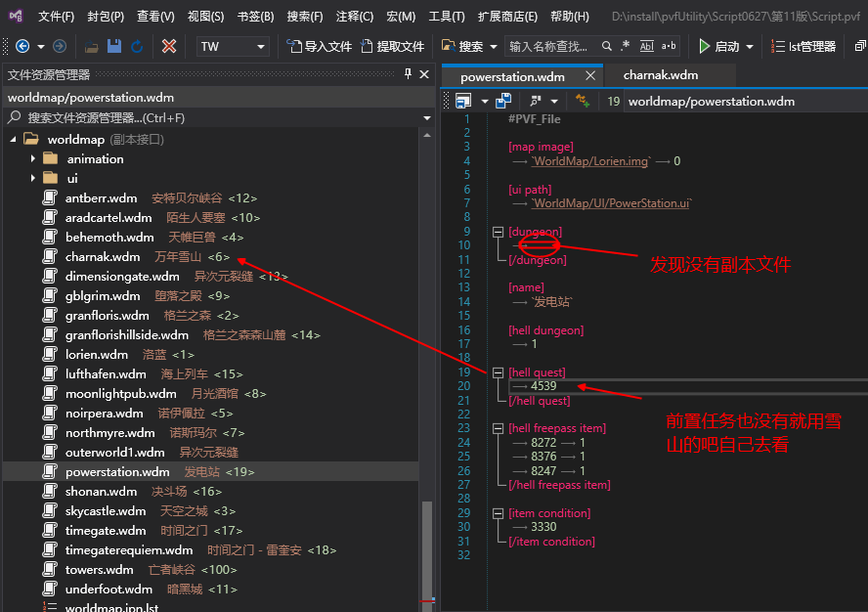Viewport: 868px width, 612px height.
Task: Collapse the [item condition] section
Action: (x=498, y=513)
